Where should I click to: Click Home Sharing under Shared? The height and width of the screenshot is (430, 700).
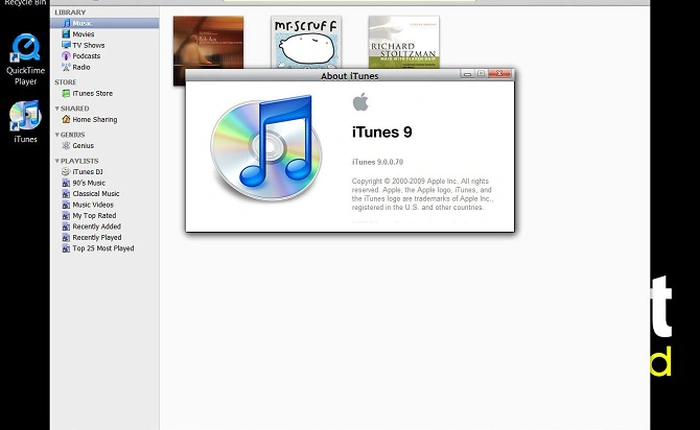(x=94, y=119)
